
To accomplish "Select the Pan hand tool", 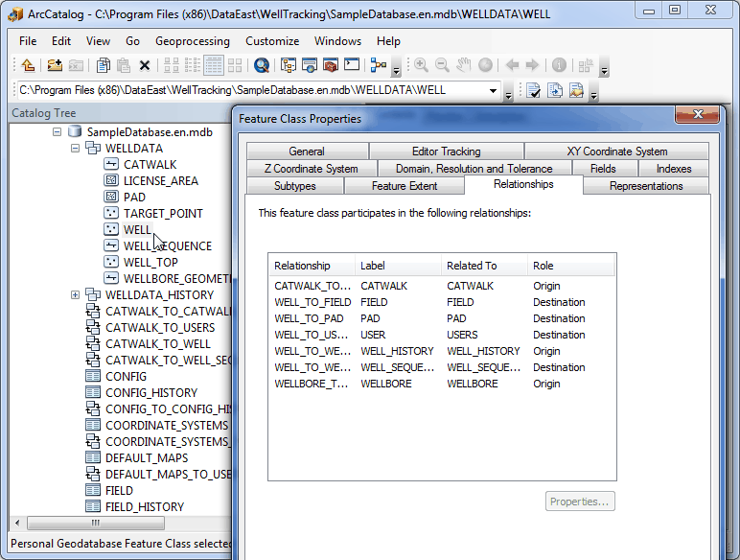I will 463,65.
